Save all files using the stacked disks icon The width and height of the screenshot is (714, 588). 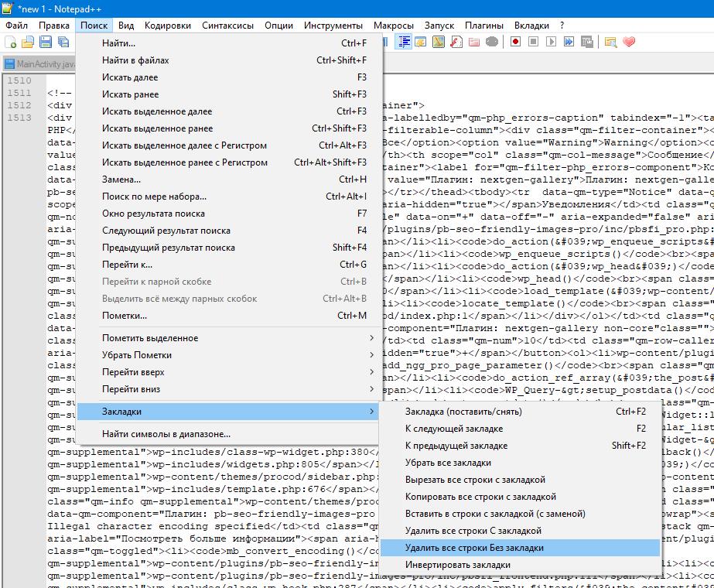click(x=63, y=42)
